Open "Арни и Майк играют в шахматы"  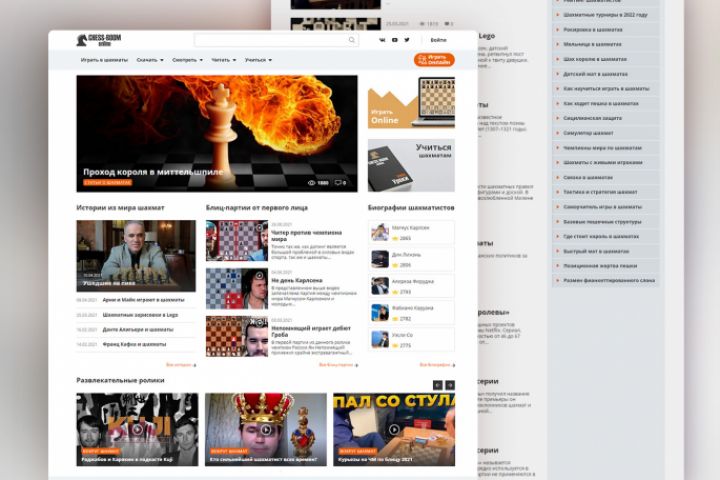pos(143,300)
